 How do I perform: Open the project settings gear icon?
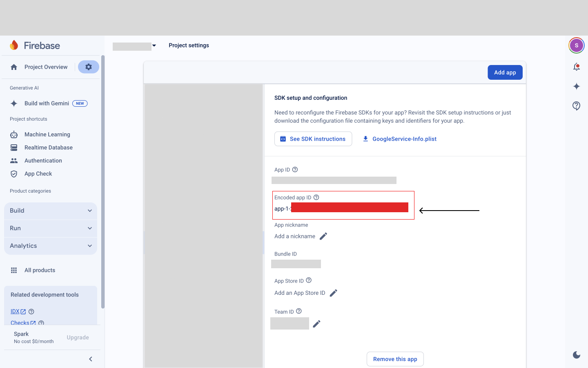click(x=89, y=67)
